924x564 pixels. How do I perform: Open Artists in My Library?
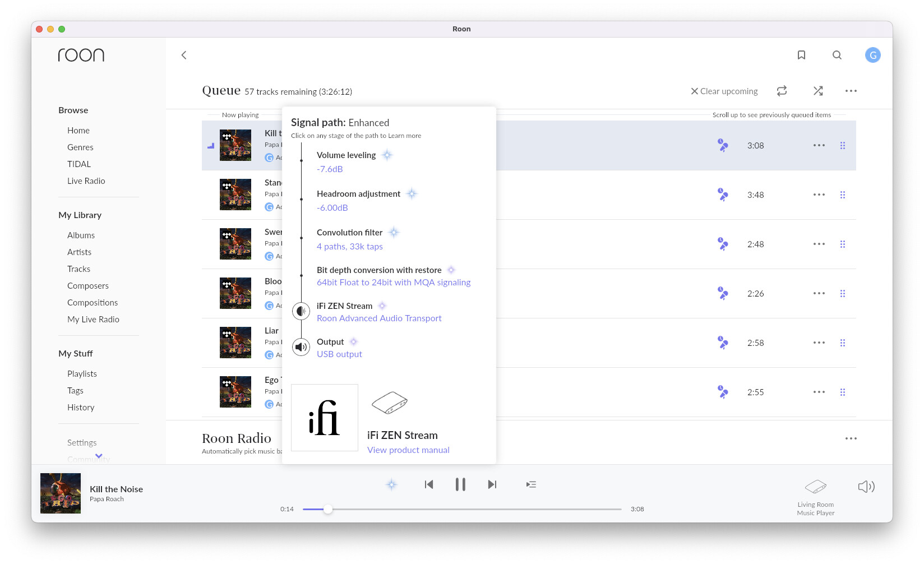(79, 252)
